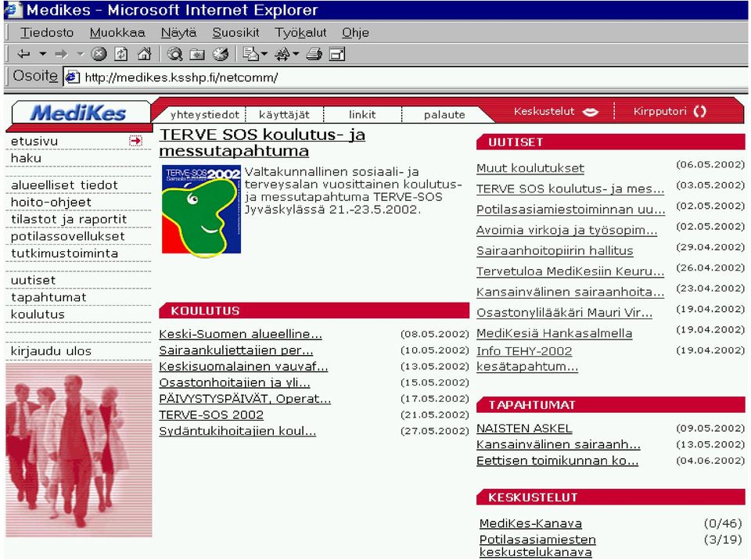Viewport: 751px width, 560px height.
Task: Switch to the käyttäjät tab
Action: coord(284,115)
